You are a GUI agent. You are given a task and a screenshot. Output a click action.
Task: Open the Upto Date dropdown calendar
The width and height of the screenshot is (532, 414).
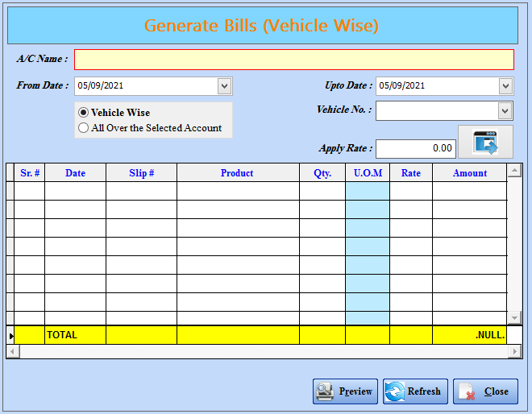point(505,86)
